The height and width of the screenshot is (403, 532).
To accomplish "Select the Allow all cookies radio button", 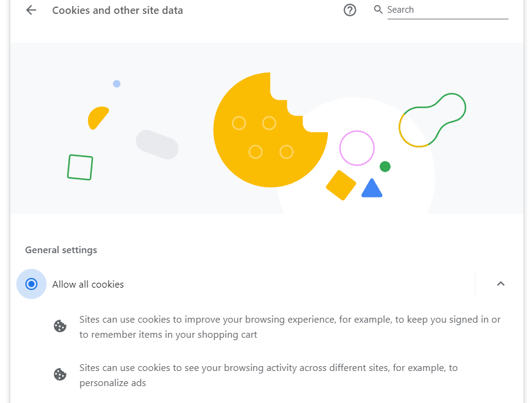I will pyautogui.click(x=31, y=284).
